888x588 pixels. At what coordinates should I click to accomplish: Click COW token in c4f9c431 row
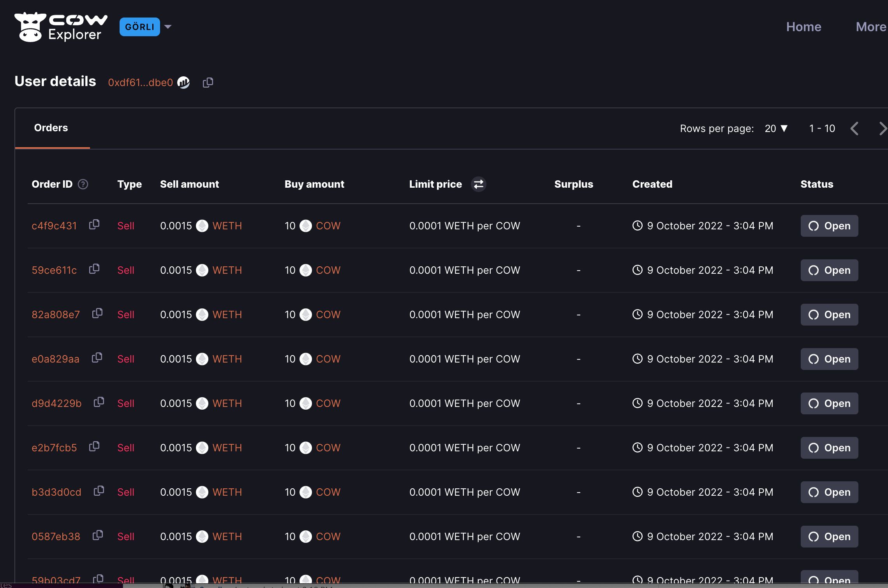[328, 226]
